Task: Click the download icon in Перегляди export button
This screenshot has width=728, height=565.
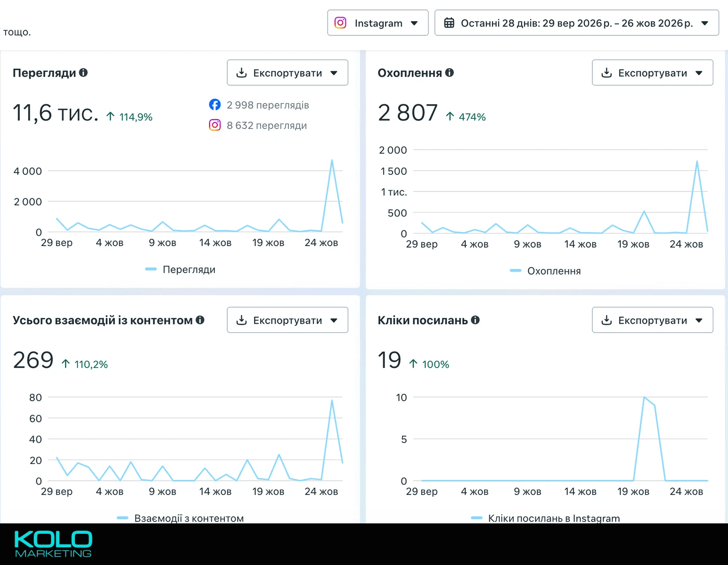Action: click(241, 73)
